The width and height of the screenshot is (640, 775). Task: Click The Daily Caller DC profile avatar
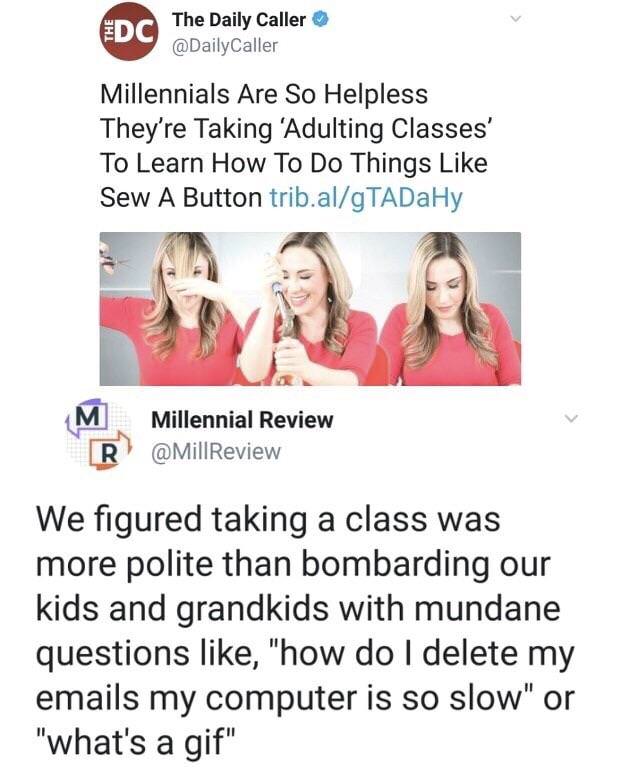coord(127,33)
